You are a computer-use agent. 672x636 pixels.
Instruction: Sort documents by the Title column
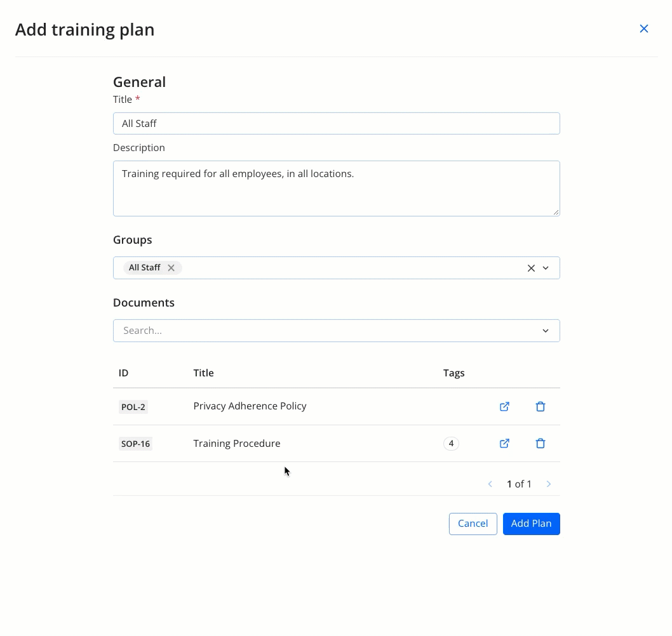(x=203, y=373)
